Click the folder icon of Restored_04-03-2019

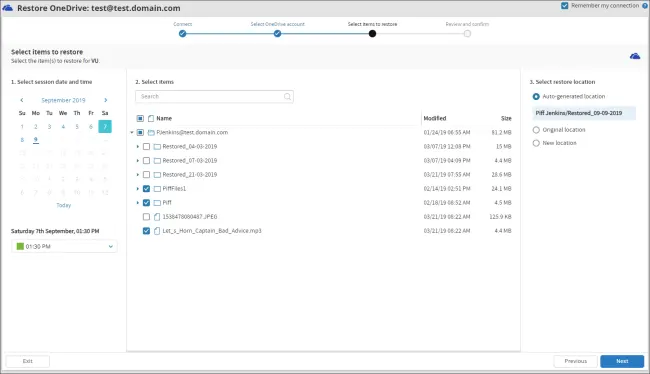click(x=157, y=147)
